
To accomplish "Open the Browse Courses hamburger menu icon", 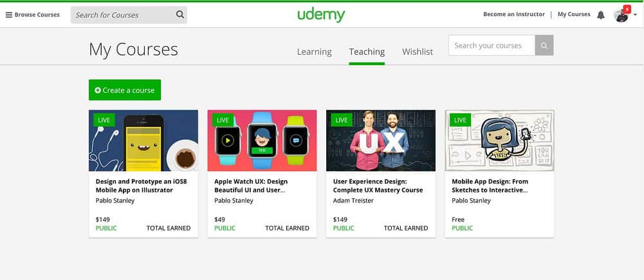I will point(8,15).
